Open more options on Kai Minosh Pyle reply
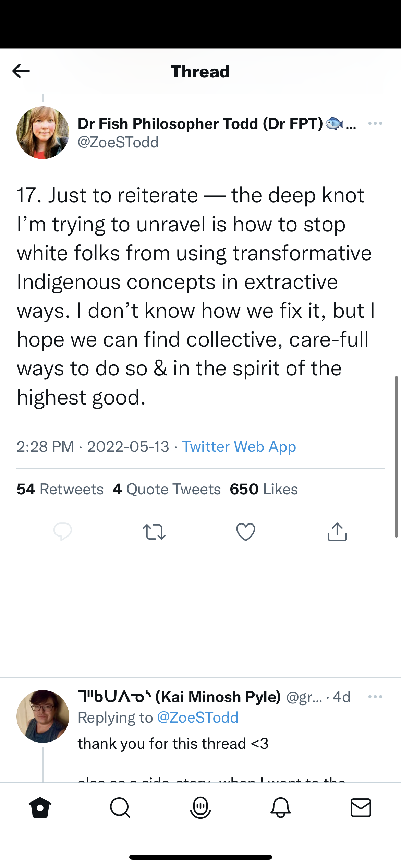The height and width of the screenshot is (868, 401). [375, 697]
